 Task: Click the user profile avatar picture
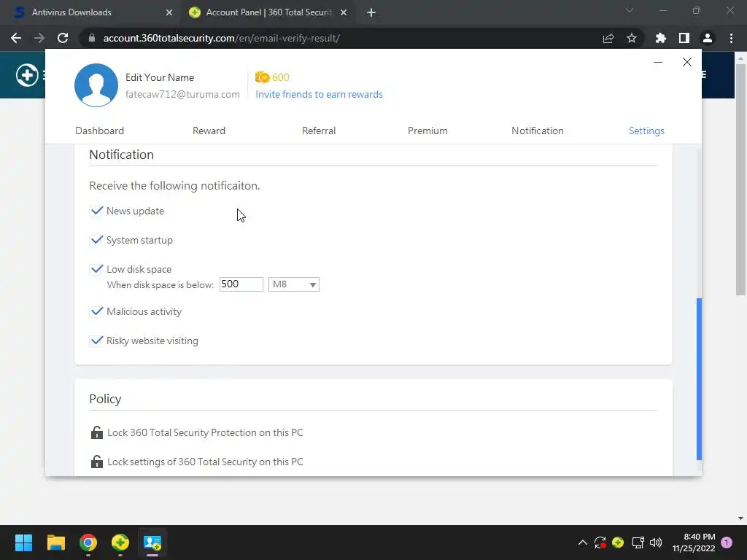click(96, 85)
